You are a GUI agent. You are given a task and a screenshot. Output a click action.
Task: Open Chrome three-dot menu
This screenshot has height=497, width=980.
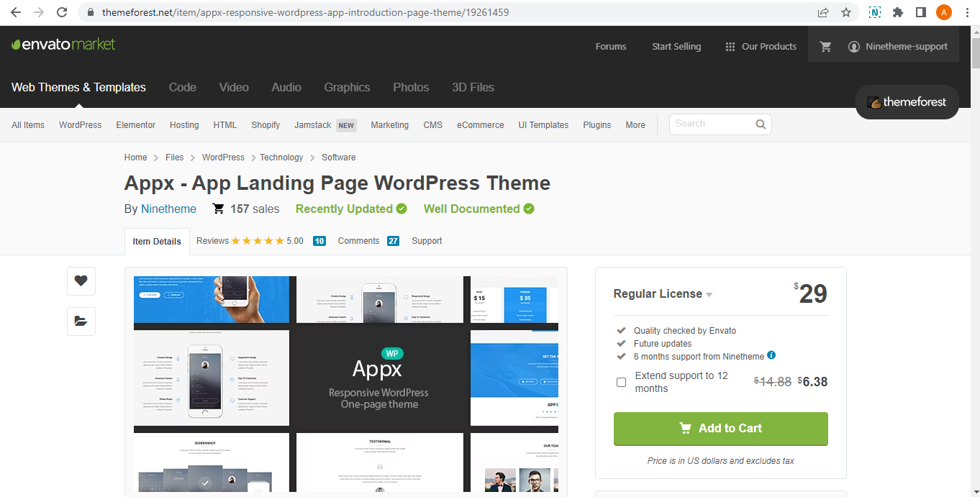tap(968, 12)
